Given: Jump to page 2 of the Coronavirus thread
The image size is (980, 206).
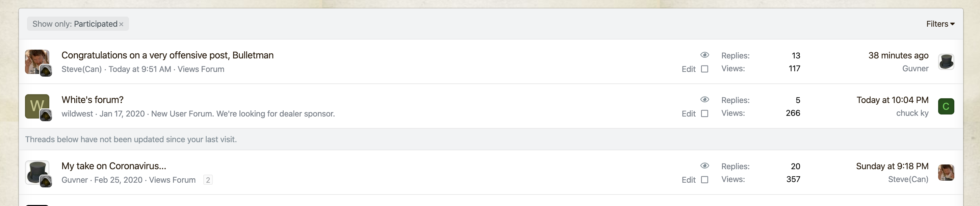Looking at the screenshot, I should pos(208,180).
